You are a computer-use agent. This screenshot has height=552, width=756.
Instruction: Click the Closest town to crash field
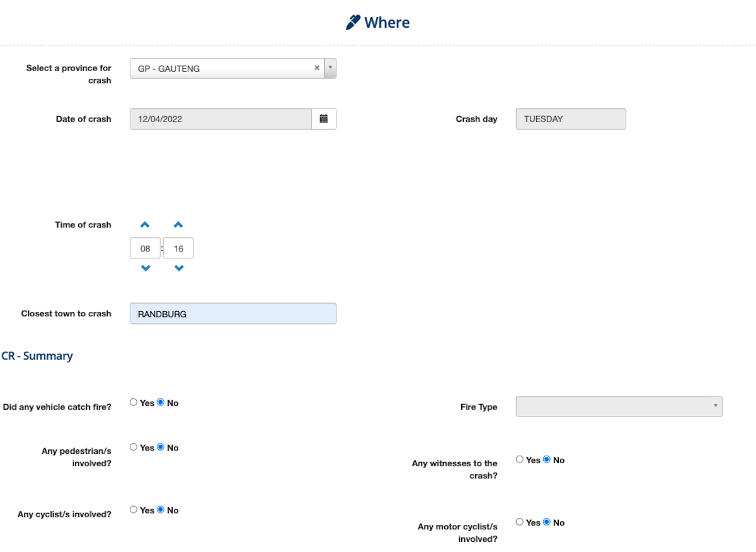pos(232,314)
